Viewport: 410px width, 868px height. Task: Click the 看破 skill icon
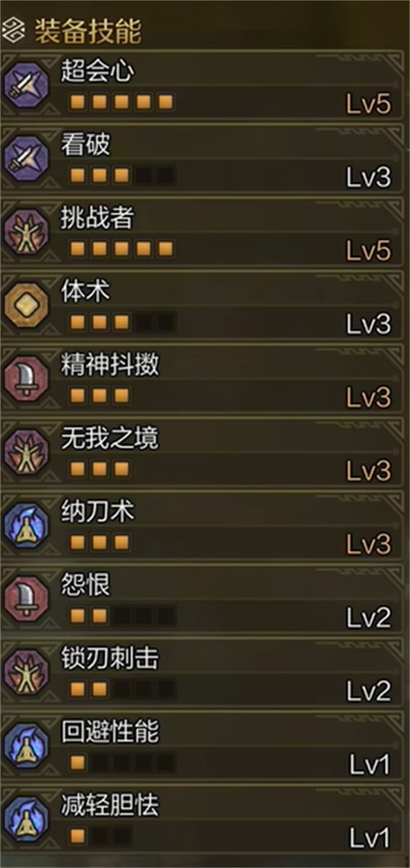click(26, 159)
